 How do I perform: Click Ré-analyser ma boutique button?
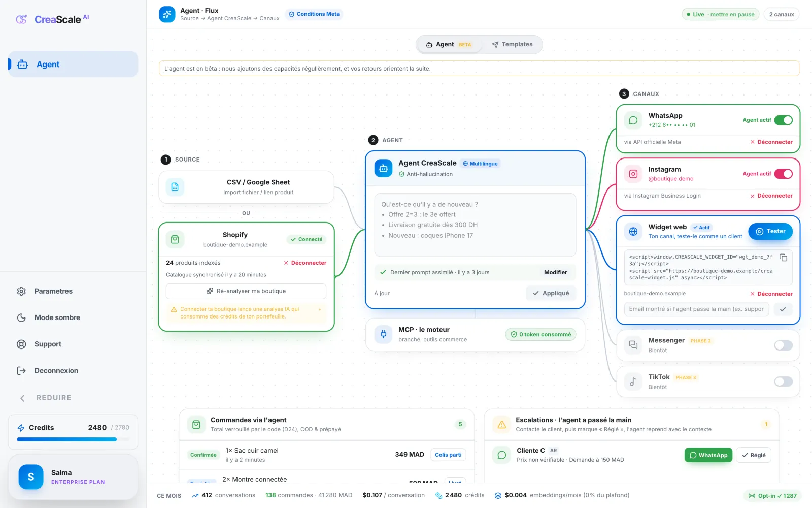coord(246,291)
